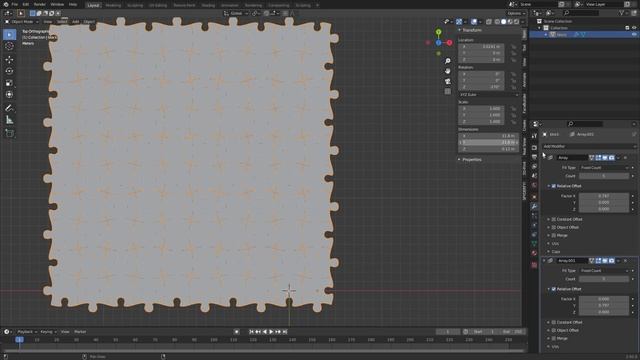
Task: Open Fit Type dropdown in Array modifier
Action: coord(604,168)
